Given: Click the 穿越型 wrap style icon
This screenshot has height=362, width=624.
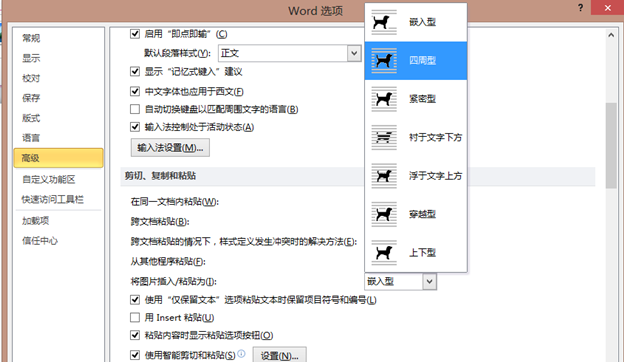Looking at the screenshot, I should click(x=384, y=214).
